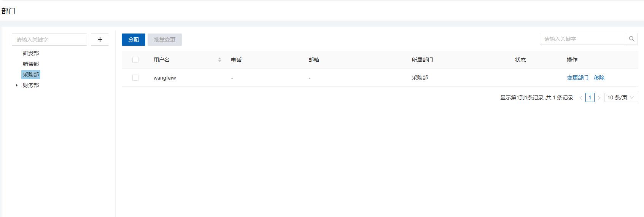The image size is (644, 217).
Task: Select 研发部 in department tree
Action: tap(31, 53)
